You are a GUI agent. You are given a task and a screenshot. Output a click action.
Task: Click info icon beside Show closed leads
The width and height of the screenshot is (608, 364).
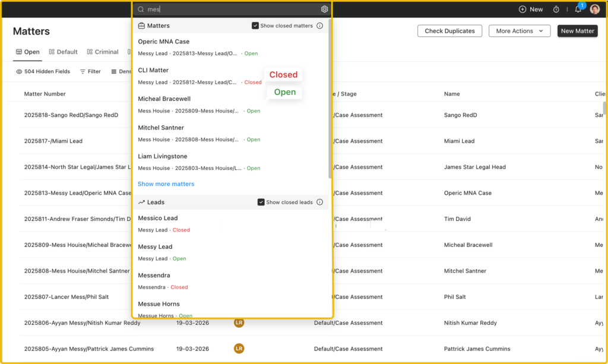[319, 202]
